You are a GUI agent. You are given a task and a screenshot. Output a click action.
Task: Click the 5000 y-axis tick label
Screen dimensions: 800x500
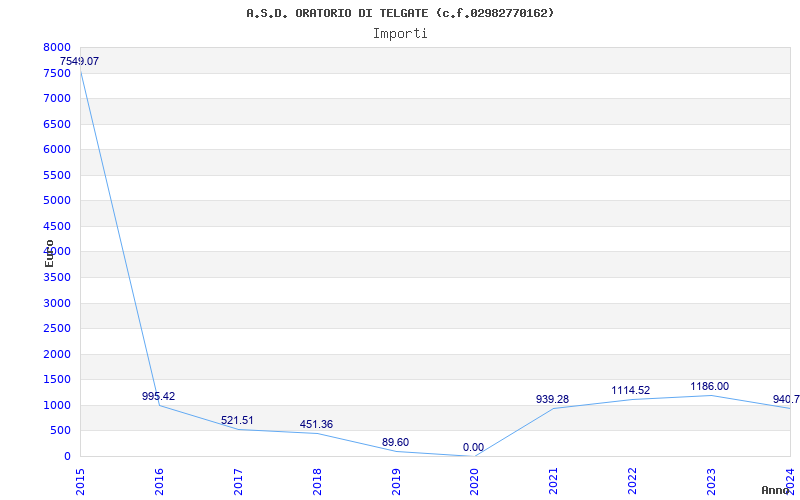pyautogui.click(x=57, y=201)
